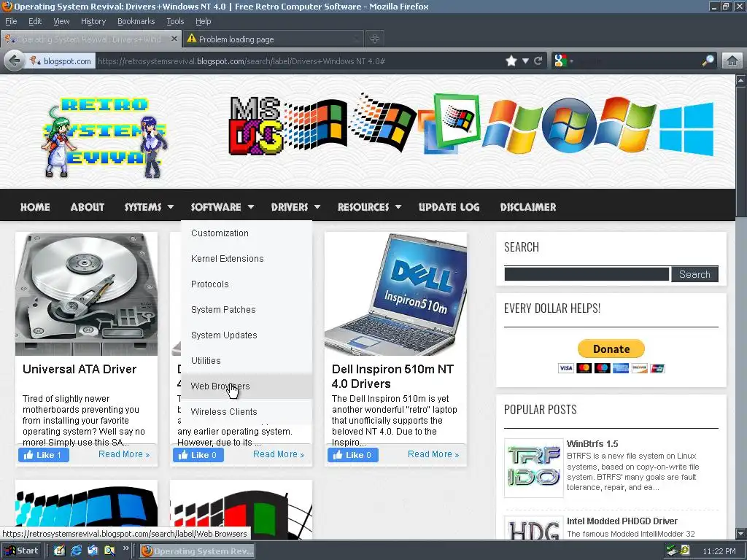Open the Bookmarks menu
Image resolution: width=747 pixels, height=560 pixels.
pyautogui.click(x=136, y=21)
